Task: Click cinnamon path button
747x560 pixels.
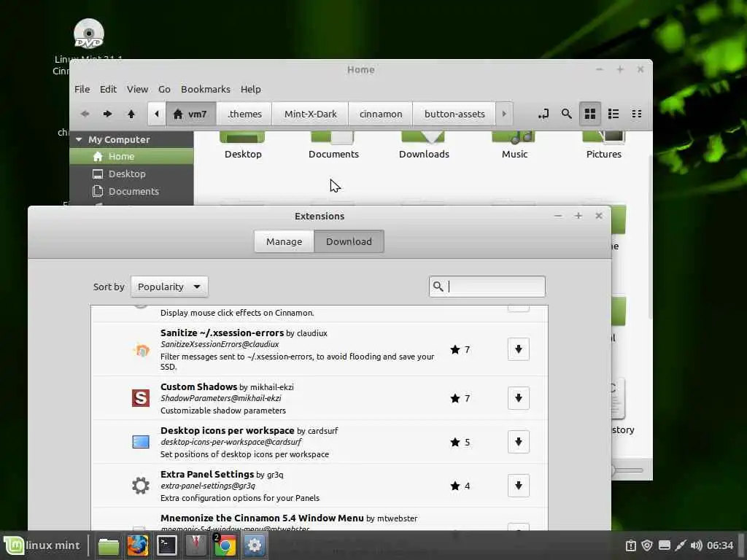Action: (381, 114)
